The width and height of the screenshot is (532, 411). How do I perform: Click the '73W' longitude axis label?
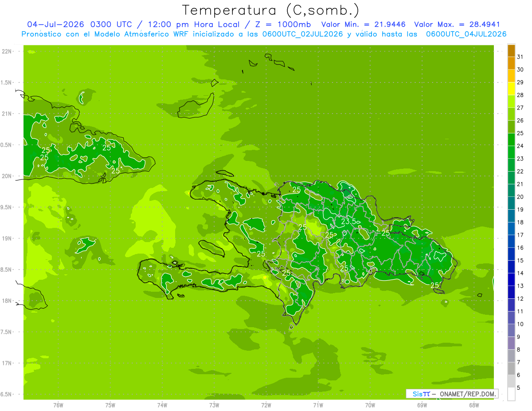tap(214, 405)
